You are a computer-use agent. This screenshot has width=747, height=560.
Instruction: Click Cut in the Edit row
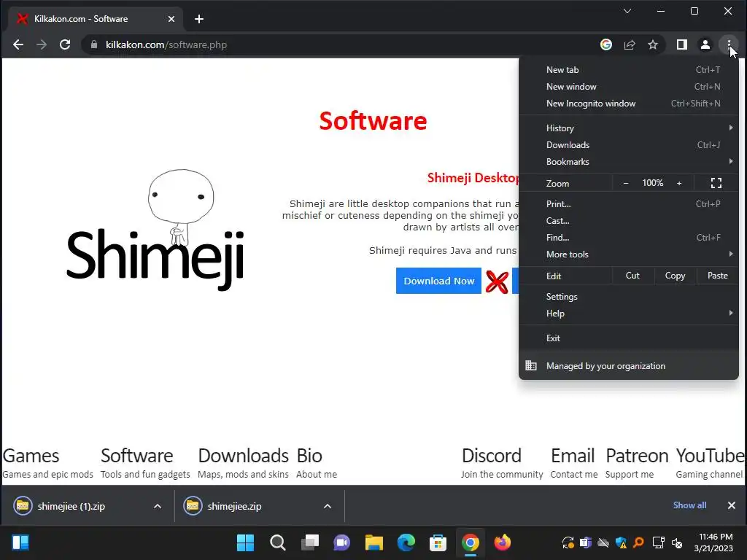click(632, 276)
